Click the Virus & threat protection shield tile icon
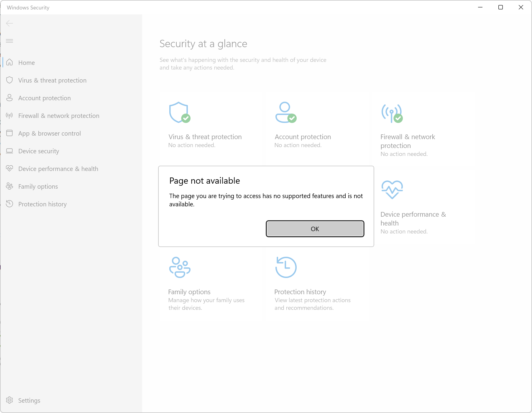Image resolution: width=532 pixels, height=413 pixels. click(x=179, y=112)
